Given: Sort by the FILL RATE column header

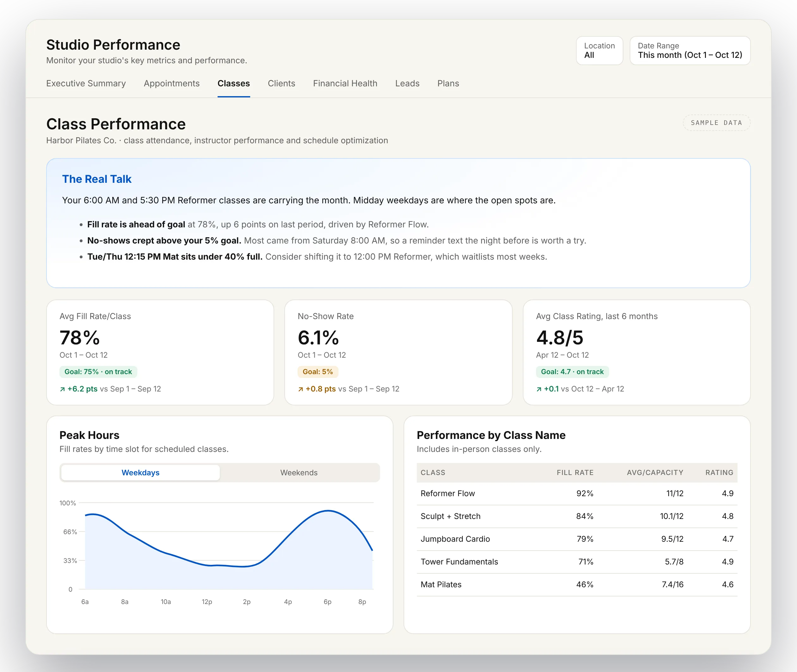Looking at the screenshot, I should [x=575, y=472].
